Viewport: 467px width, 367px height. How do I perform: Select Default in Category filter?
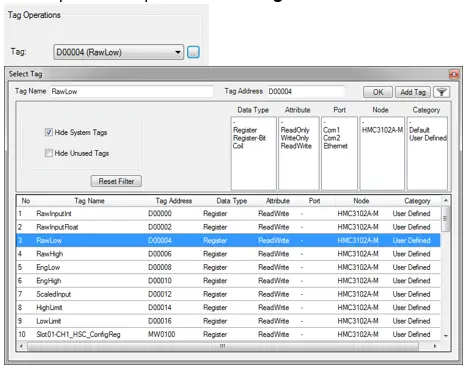[x=419, y=130]
